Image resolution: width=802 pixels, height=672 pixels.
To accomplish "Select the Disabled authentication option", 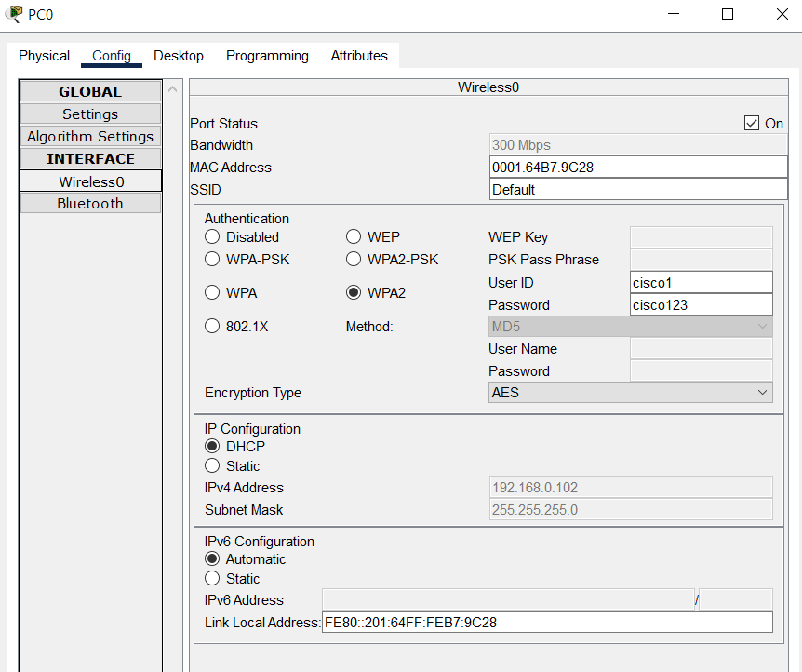I will [212, 237].
